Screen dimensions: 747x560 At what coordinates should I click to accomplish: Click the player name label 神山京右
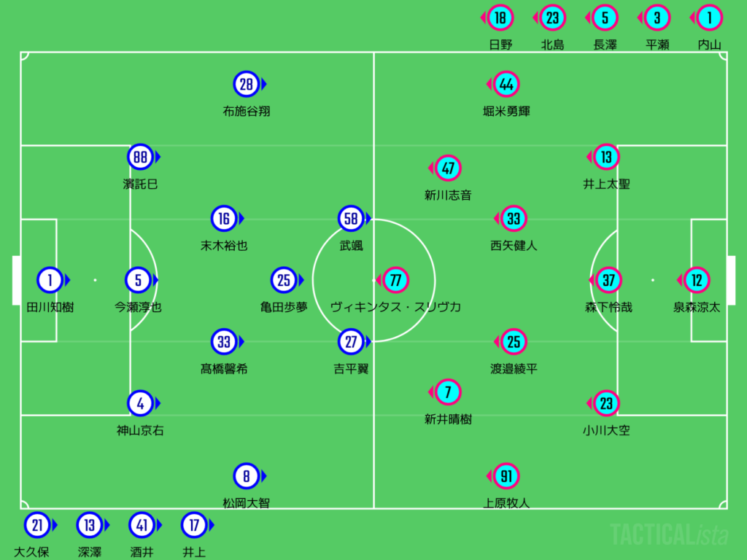click(x=140, y=430)
